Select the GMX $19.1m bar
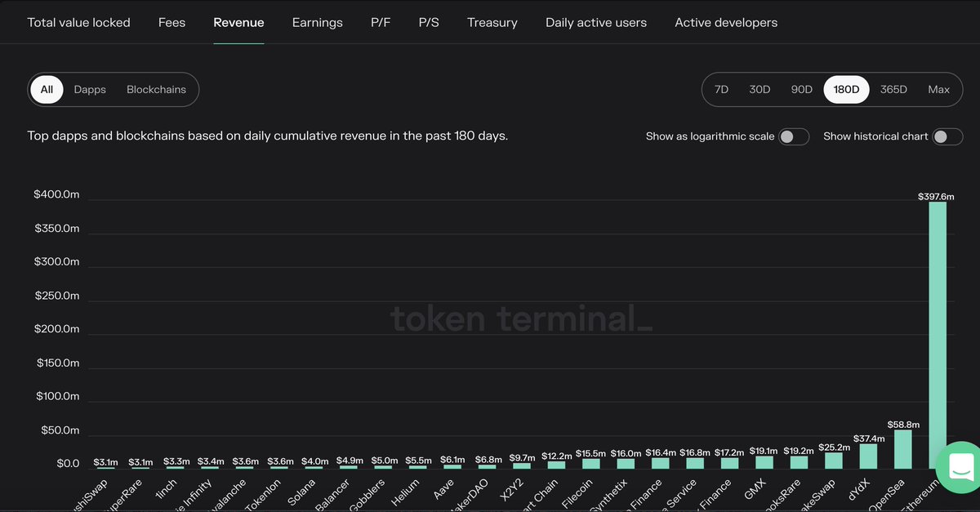The height and width of the screenshot is (512, 980). click(x=764, y=461)
